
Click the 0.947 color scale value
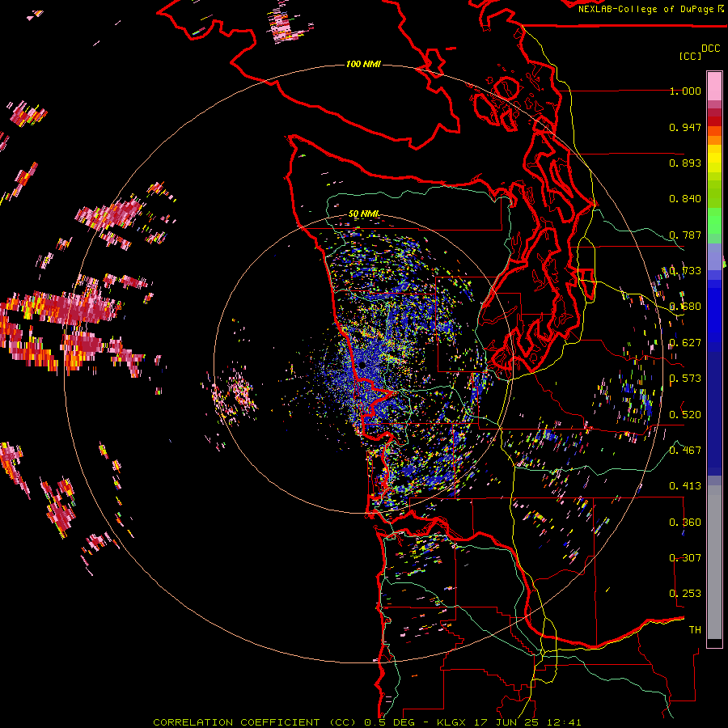(685, 127)
